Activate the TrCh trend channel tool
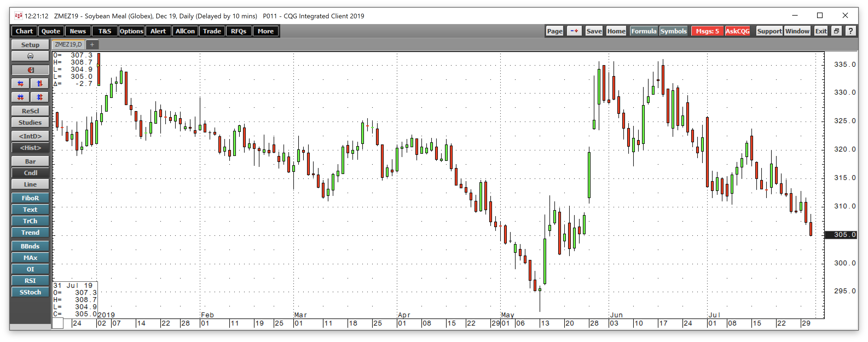The image size is (868, 342). 30,221
